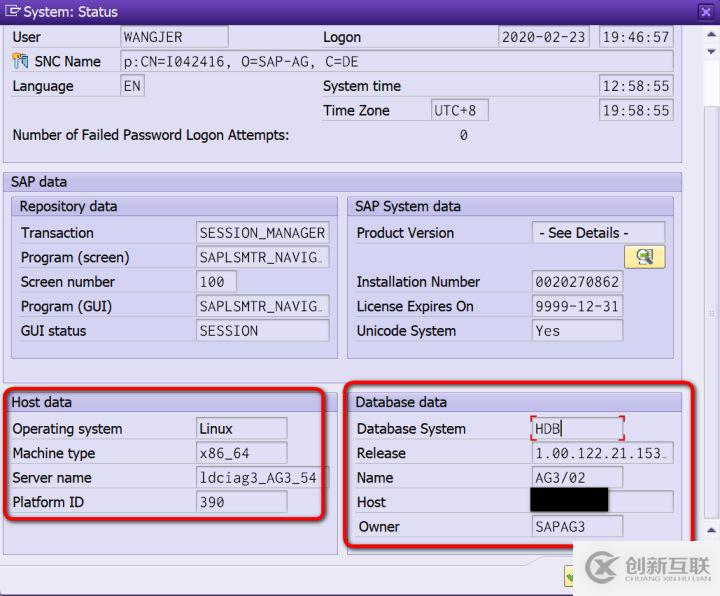
Task: Click the SNC Name value field
Action: pyautogui.click(x=397, y=62)
